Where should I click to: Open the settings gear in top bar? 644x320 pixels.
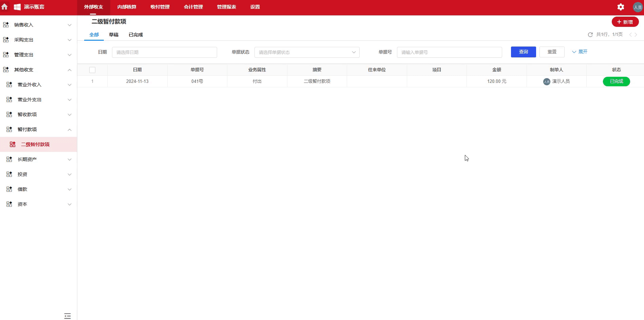tap(621, 7)
